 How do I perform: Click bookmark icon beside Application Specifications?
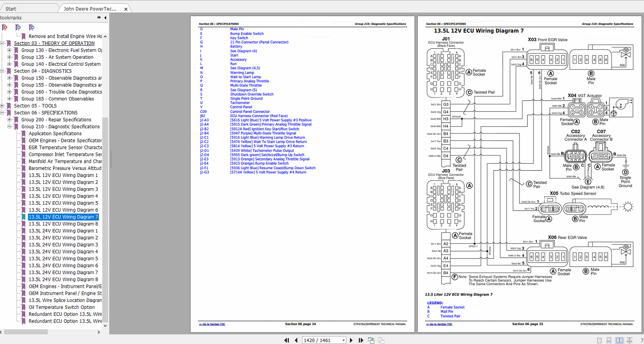(x=24, y=134)
